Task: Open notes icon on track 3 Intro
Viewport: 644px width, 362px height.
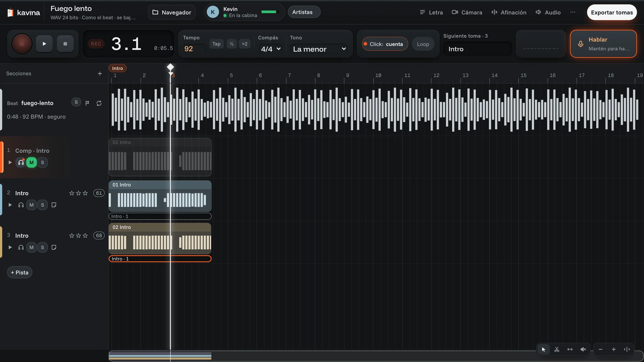Action: pos(54,247)
